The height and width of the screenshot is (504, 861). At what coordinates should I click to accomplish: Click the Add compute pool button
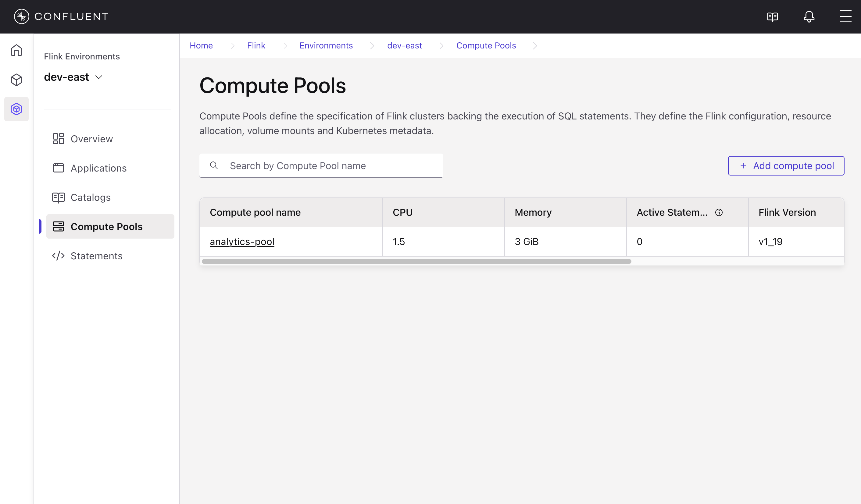point(786,165)
